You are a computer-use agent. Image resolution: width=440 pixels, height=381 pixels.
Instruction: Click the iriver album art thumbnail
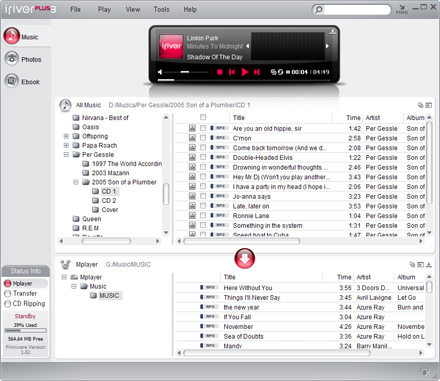[171, 47]
